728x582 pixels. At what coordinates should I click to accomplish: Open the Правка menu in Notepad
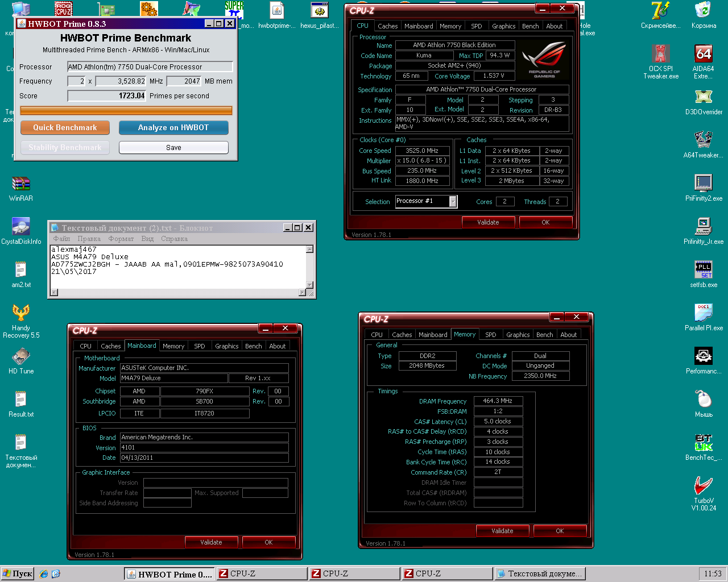click(x=89, y=239)
